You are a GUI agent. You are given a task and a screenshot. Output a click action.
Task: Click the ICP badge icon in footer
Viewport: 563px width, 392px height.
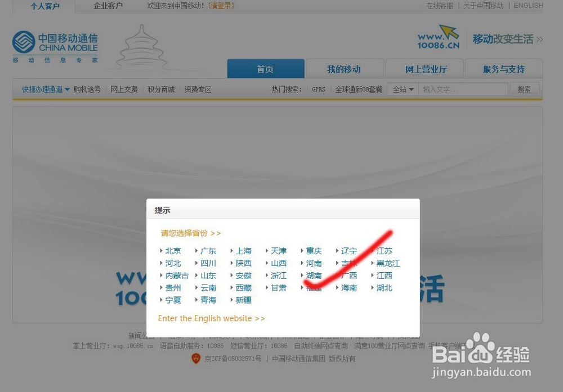tap(196, 358)
